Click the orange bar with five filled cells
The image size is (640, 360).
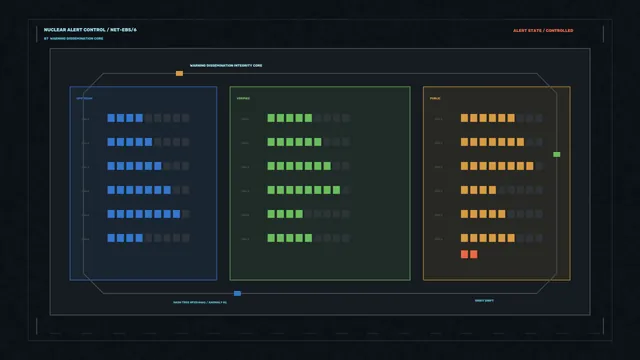[x=502, y=214]
